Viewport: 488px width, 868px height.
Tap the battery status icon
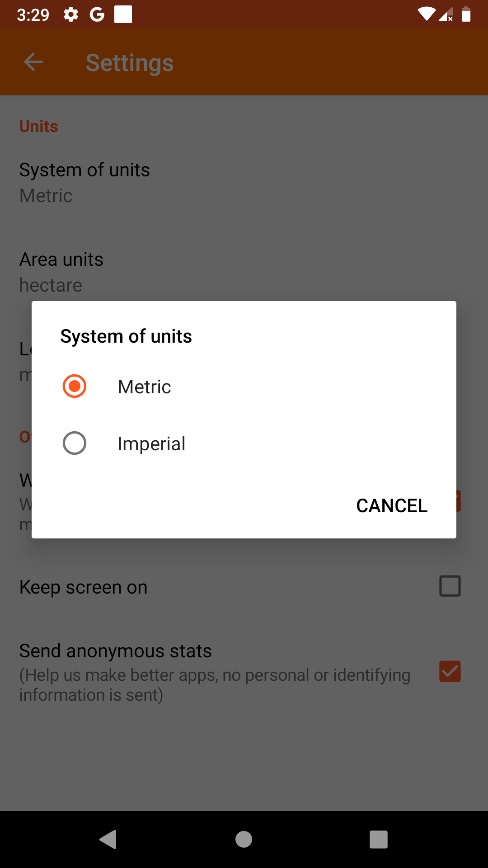pos(466,14)
